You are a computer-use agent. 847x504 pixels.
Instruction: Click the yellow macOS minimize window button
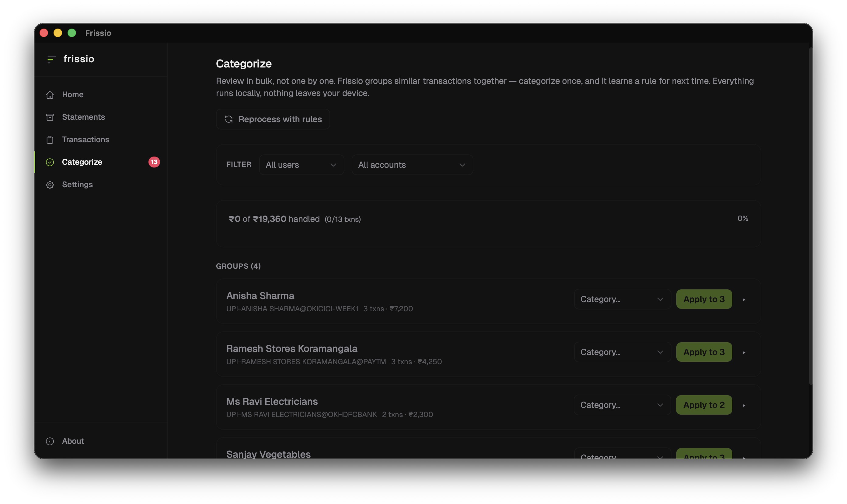(58, 33)
